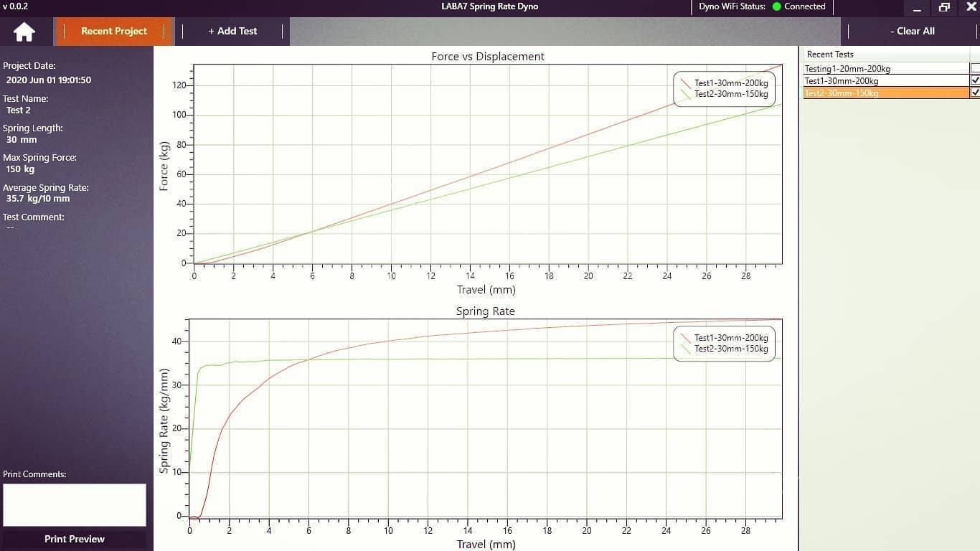Click the Spring Length value 30 mm
Image resolution: width=980 pixels, height=551 pixels.
click(22, 140)
